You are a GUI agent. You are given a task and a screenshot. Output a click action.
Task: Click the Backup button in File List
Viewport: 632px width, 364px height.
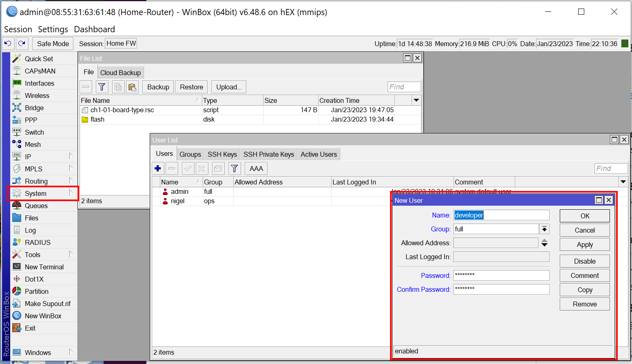(x=158, y=87)
